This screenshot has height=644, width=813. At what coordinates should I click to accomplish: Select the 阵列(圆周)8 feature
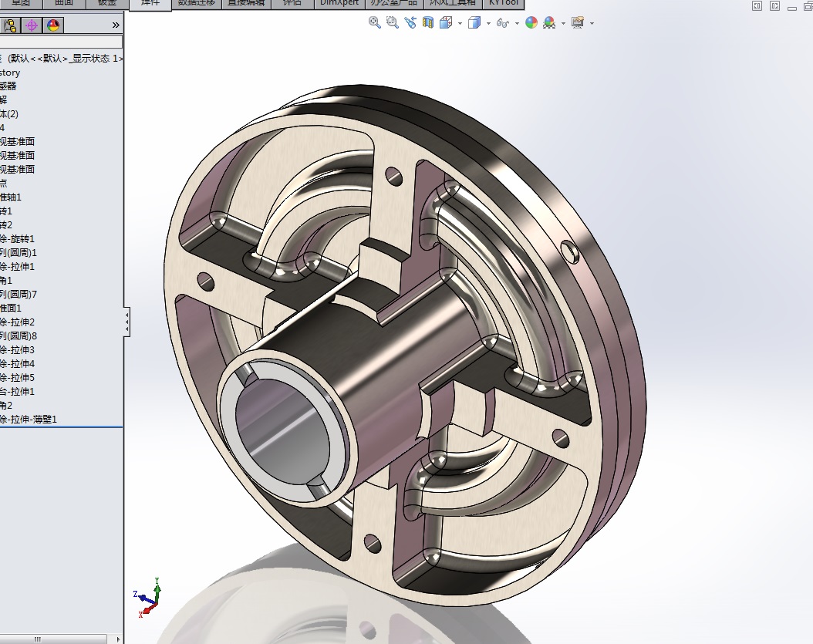(19, 336)
